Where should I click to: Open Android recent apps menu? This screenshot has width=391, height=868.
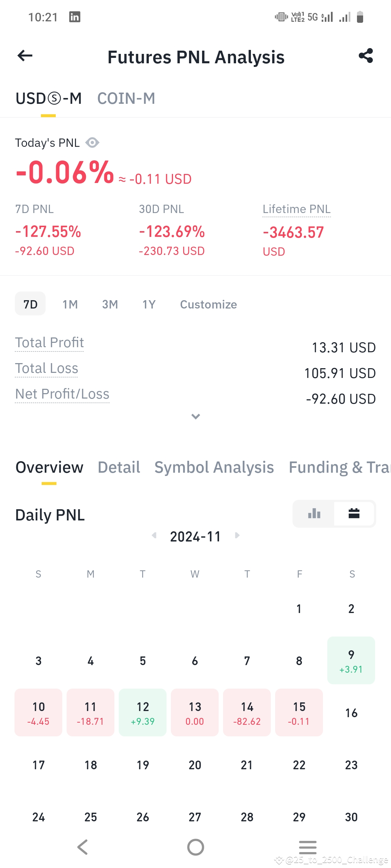coord(308,847)
